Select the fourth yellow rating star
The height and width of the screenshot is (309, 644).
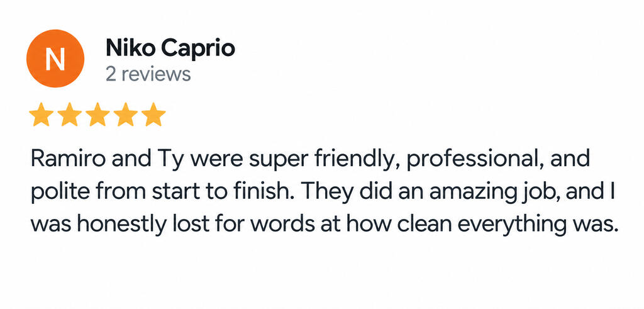pyautogui.click(x=125, y=115)
